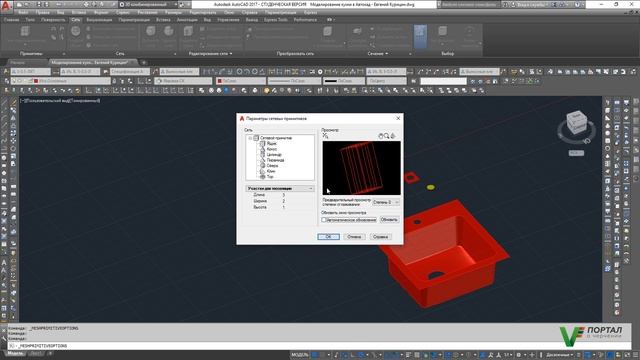This screenshot has width=640, height=360.
Task: Switch to the Главная ribbon tab
Action: (11, 20)
